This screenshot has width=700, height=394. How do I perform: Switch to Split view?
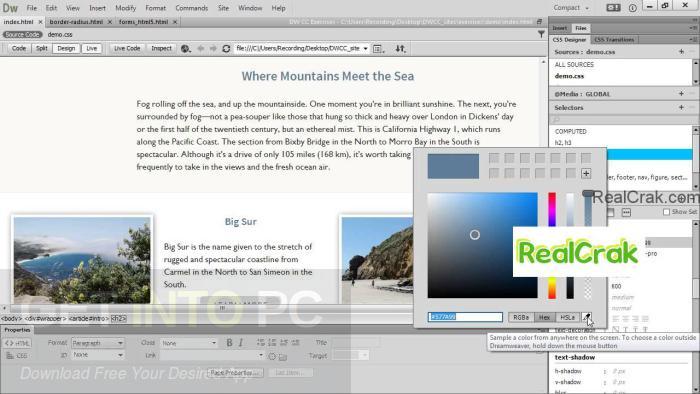(42, 48)
